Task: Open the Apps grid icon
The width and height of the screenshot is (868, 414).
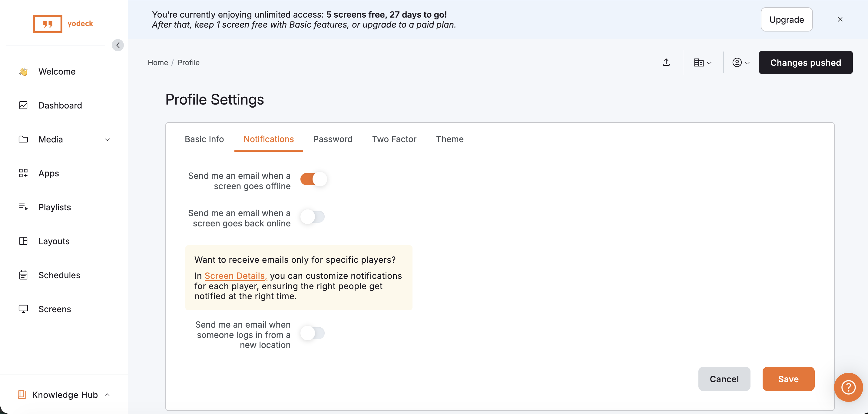Action: click(x=23, y=173)
